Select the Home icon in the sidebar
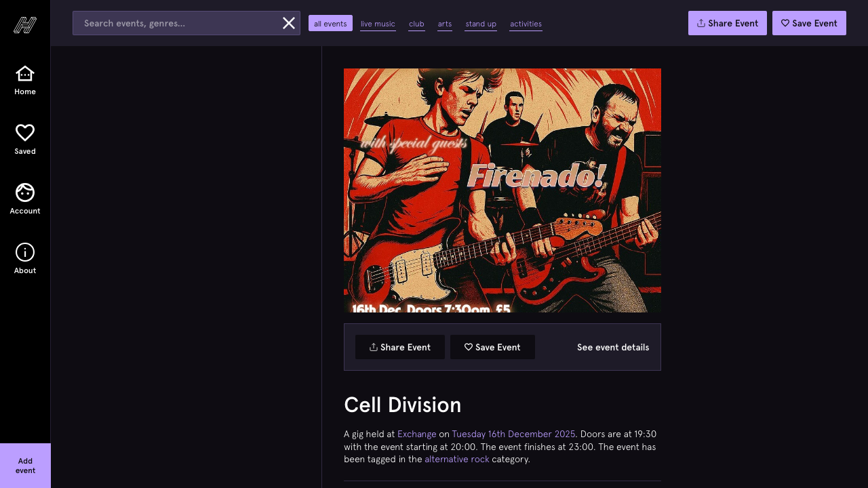The image size is (868, 488). pyautogui.click(x=25, y=74)
